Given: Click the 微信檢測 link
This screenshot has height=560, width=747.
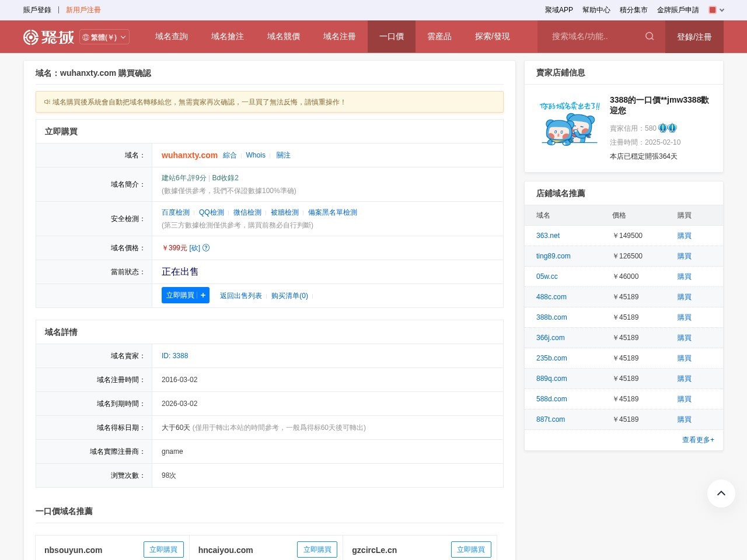Looking at the screenshot, I should click(x=247, y=212).
